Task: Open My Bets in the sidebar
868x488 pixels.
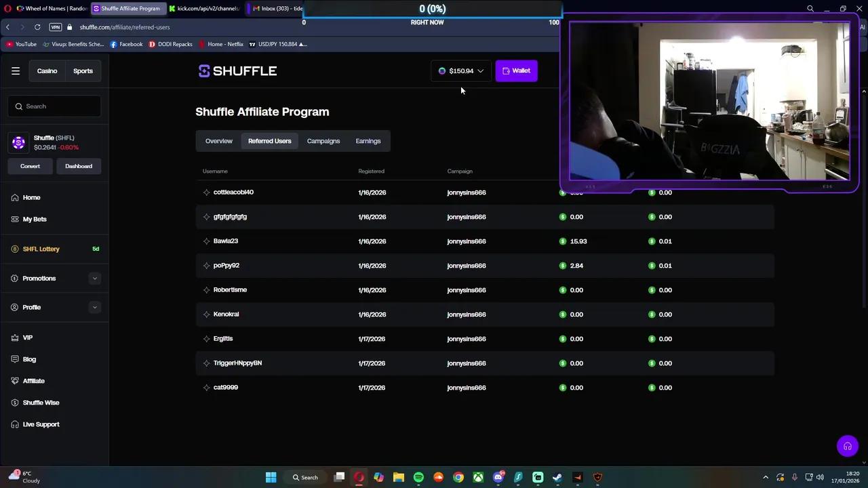Action: click(x=35, y=219)
